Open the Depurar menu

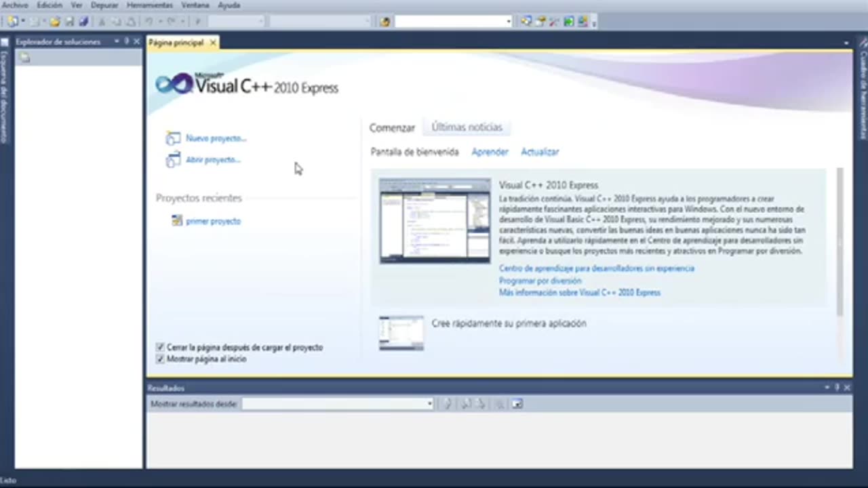point(104,5)
